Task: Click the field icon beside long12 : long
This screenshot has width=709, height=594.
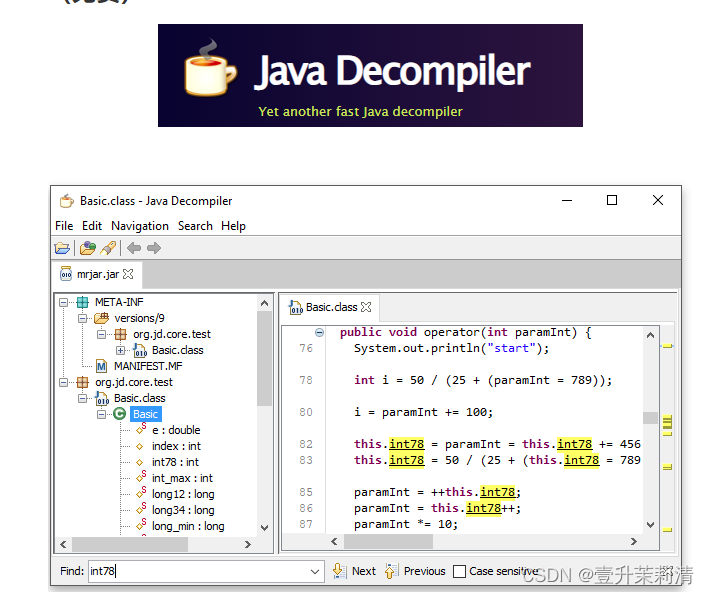Action: 141,493
